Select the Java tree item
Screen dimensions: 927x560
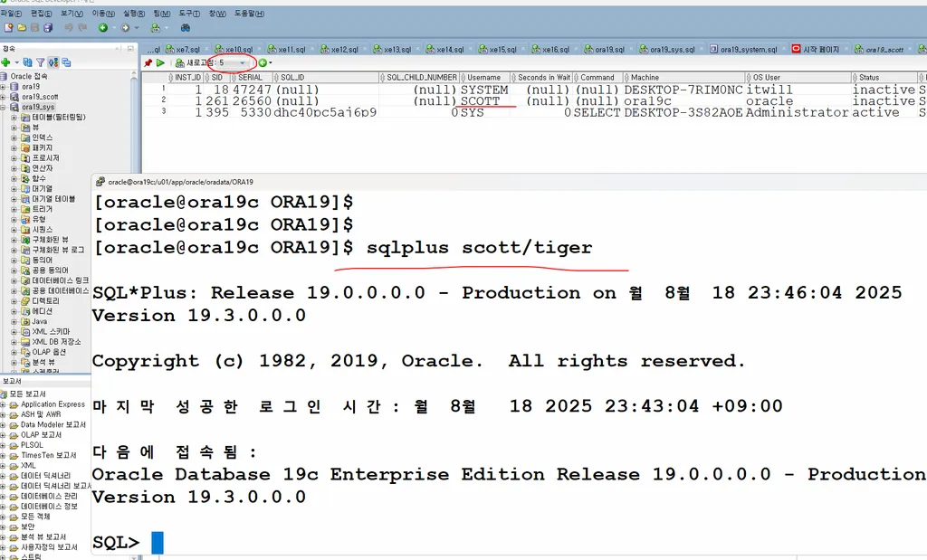(x=40, y=321)
